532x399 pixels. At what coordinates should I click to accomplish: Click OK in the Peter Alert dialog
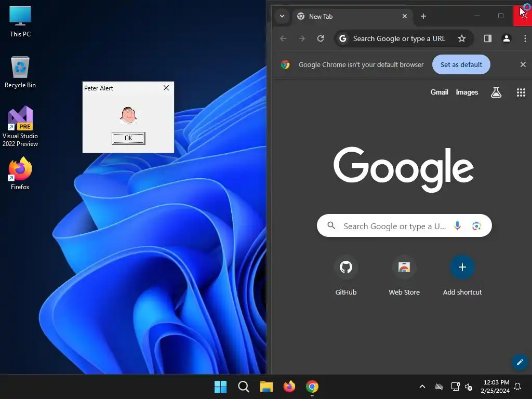[x=128, y=138]
